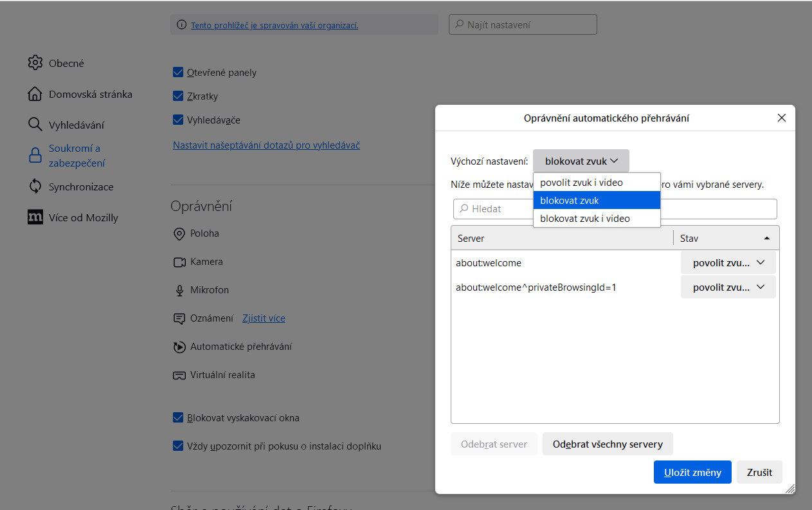The width and height of the screenshot is (812, 510).
Task: Open the Zjistit více link
Action: [x=264, y=318]
